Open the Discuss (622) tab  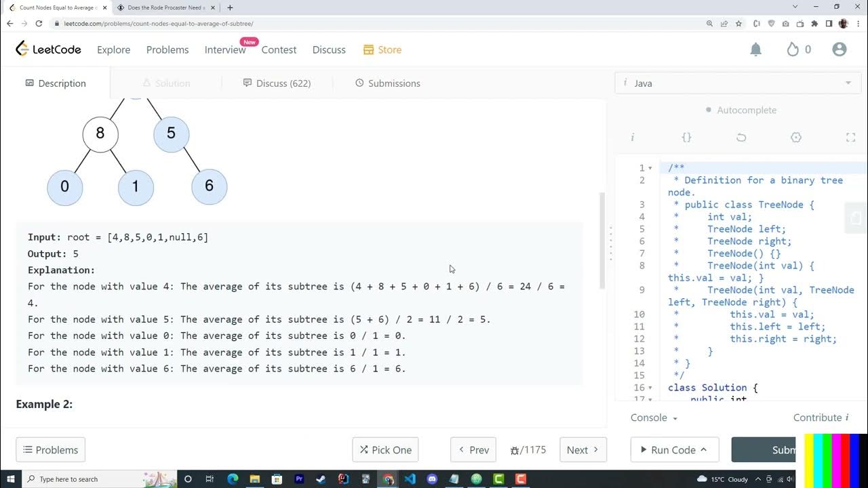277,83
